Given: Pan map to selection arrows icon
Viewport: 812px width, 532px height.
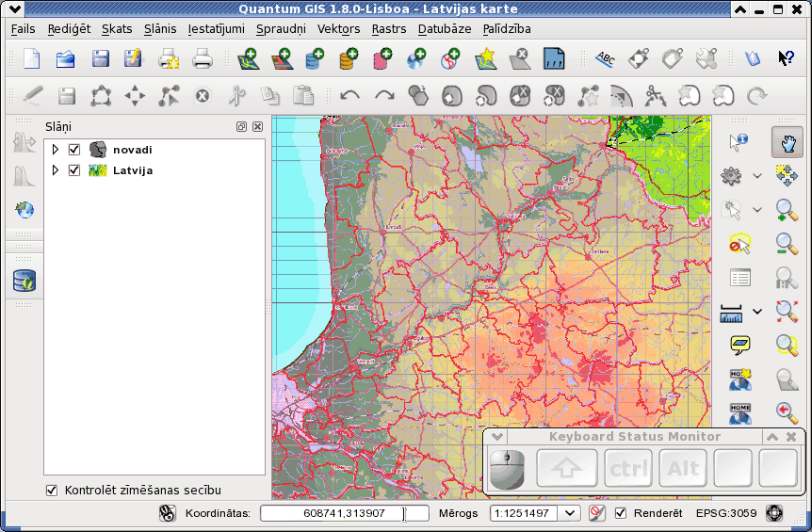Looking at the screenshot, I should tap(787, 175).
